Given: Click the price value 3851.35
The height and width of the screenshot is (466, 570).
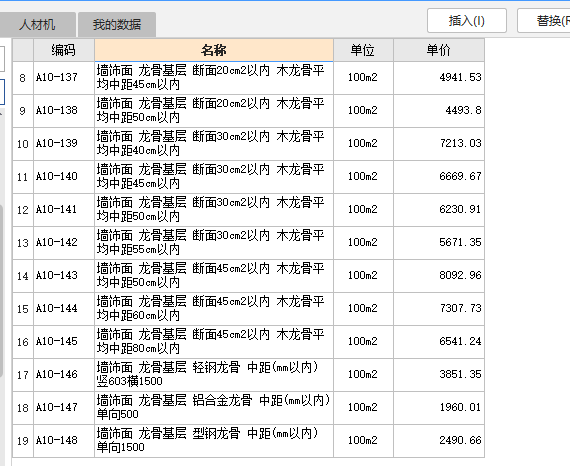Looking at the screenshot, I should 460,374.
